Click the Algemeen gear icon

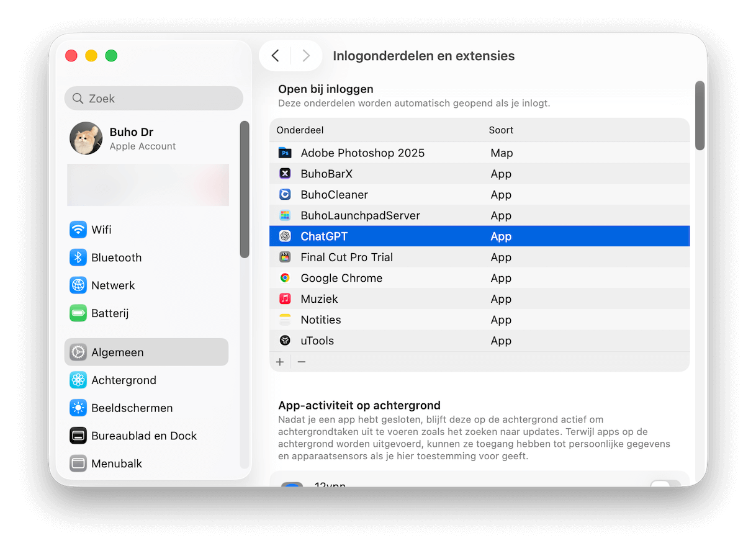pos(78,352)
